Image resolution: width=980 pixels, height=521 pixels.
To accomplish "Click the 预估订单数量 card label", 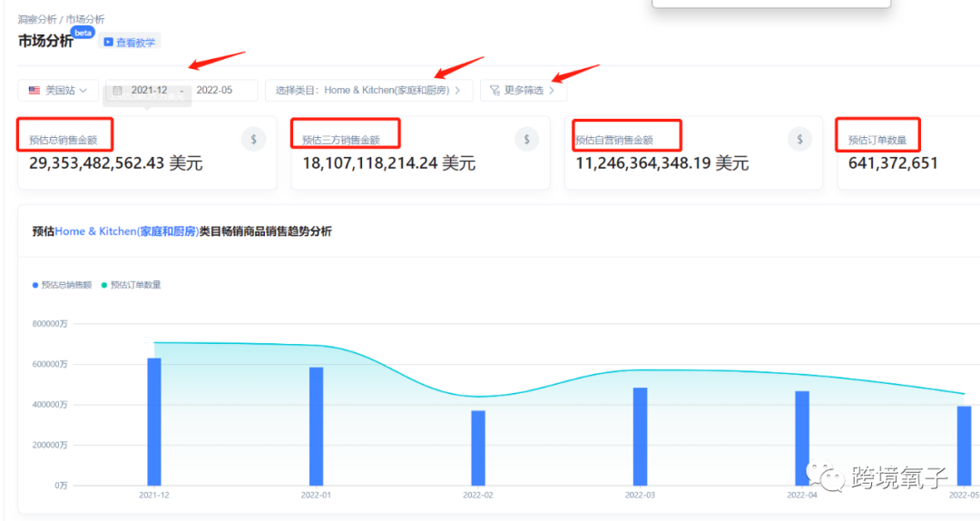I will (877, 140).
